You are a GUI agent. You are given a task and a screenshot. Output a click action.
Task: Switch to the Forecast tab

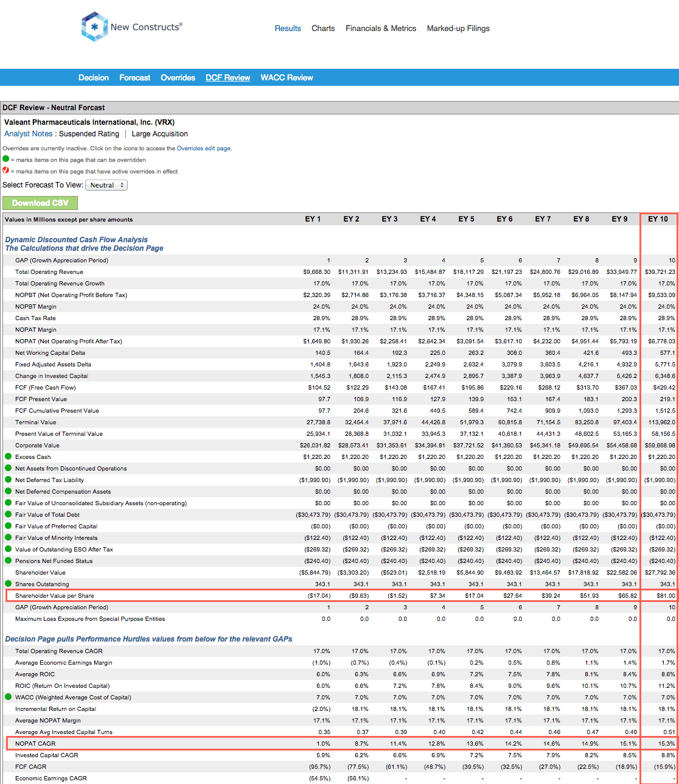135,77
